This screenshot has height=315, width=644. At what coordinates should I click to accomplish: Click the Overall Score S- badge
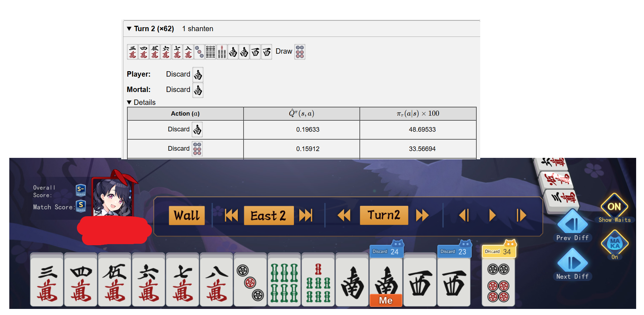(x=81, y=190)
